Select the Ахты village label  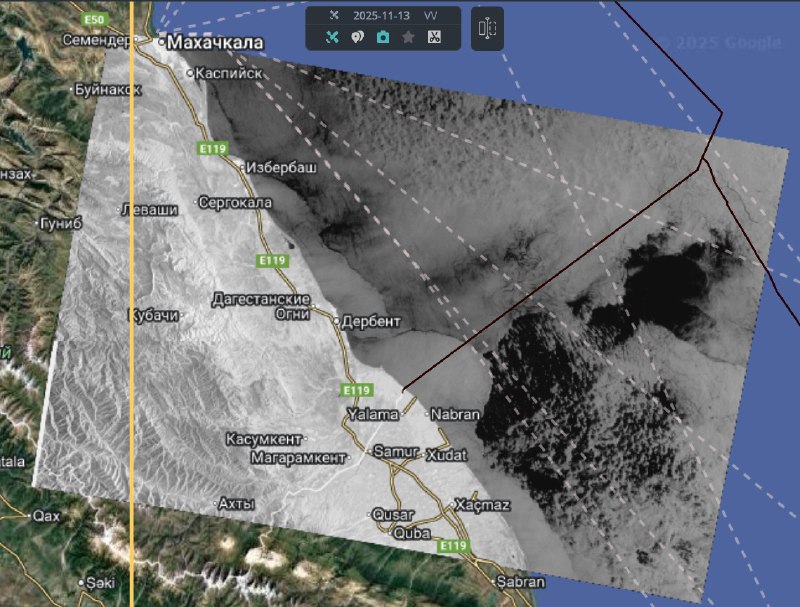coord(238,504)
